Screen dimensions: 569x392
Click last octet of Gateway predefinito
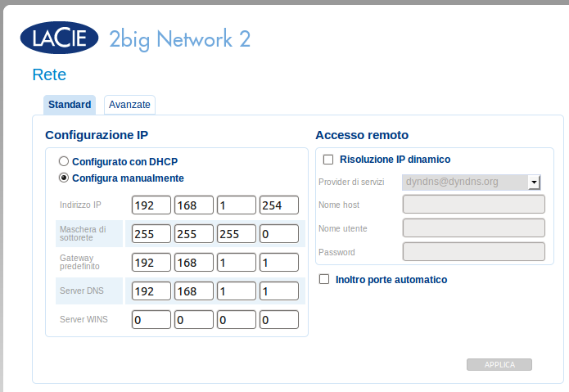[x=279, y=263]
